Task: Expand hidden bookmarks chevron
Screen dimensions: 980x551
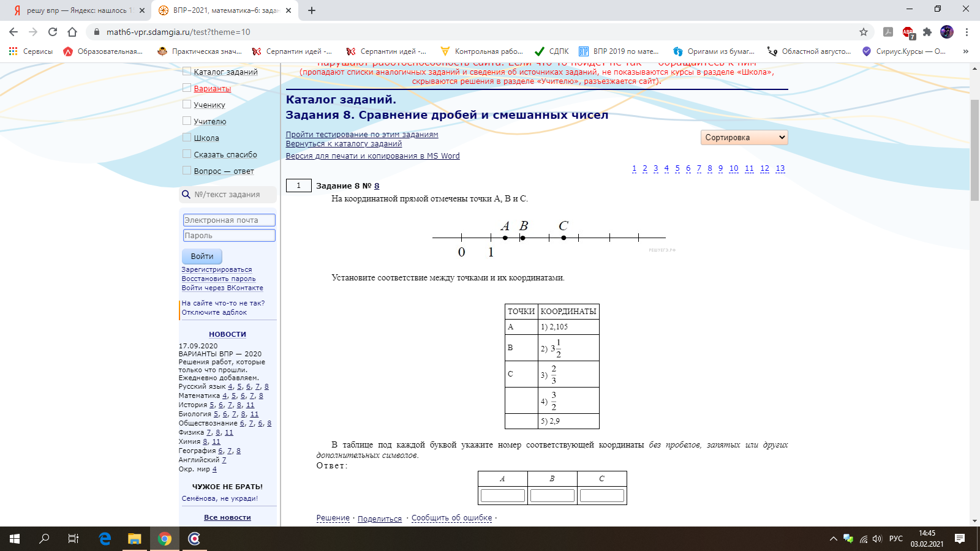Action: (x=966, y=51)
